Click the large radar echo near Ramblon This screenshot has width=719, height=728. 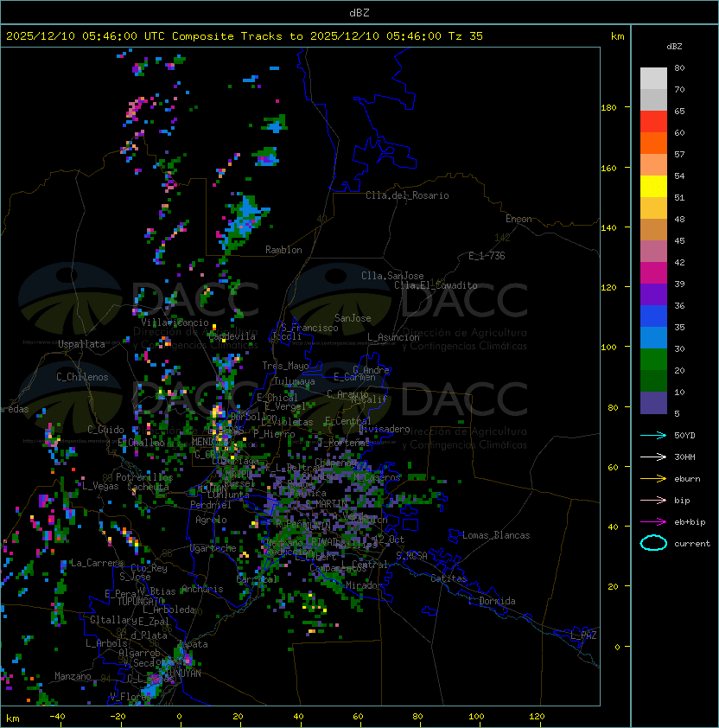(x=243, y=221)
